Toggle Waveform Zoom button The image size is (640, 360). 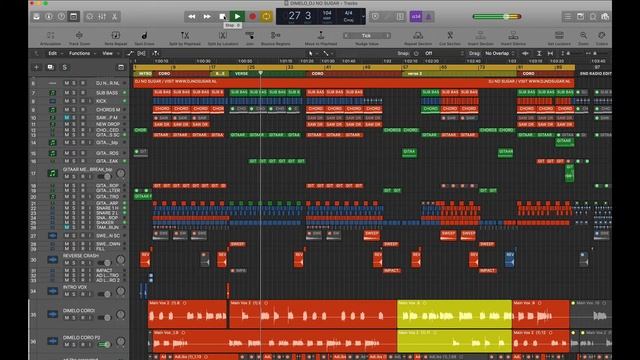pyautogui.click(x=525, y=53)
